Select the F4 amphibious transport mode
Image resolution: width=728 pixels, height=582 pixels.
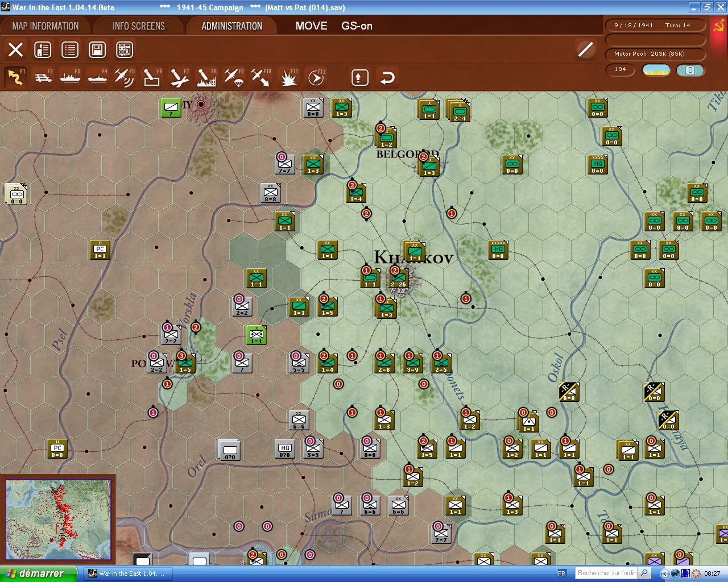point(98,77)
